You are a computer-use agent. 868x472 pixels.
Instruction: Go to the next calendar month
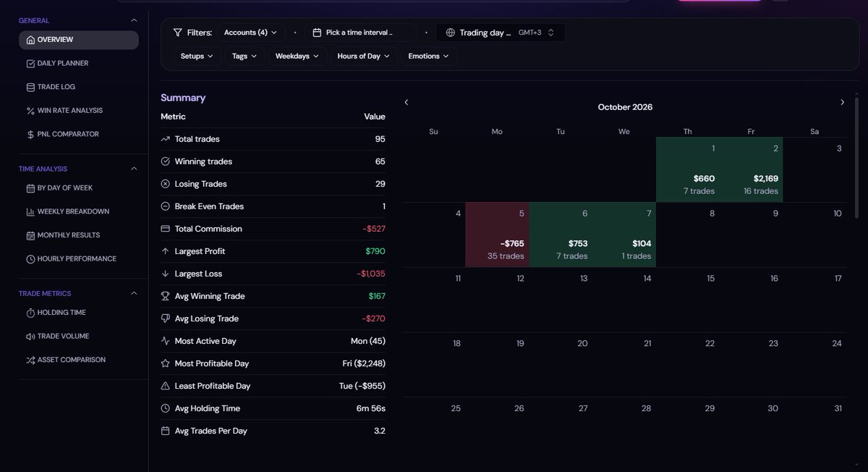click(842, 102)
